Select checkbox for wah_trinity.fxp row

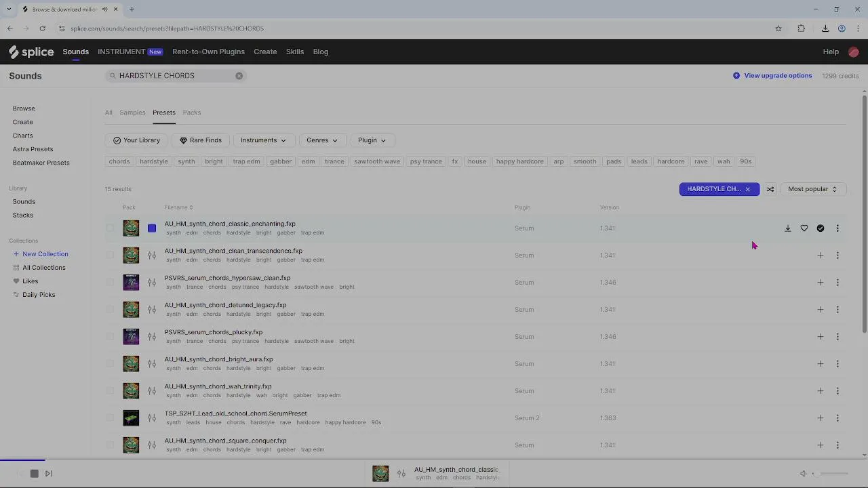[x=110, y=391]
